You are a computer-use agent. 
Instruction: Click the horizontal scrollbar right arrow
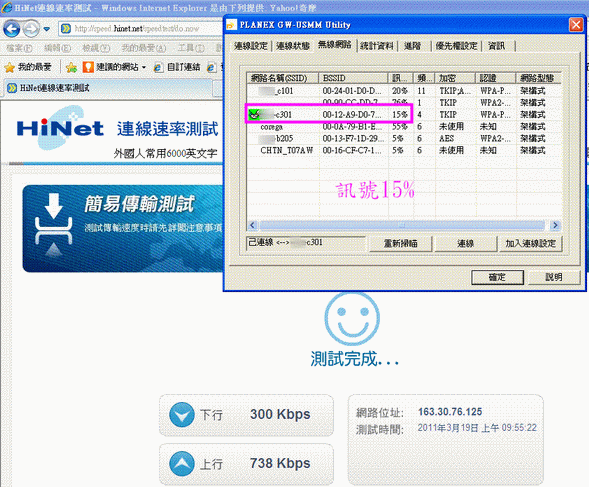pos(555,225)
